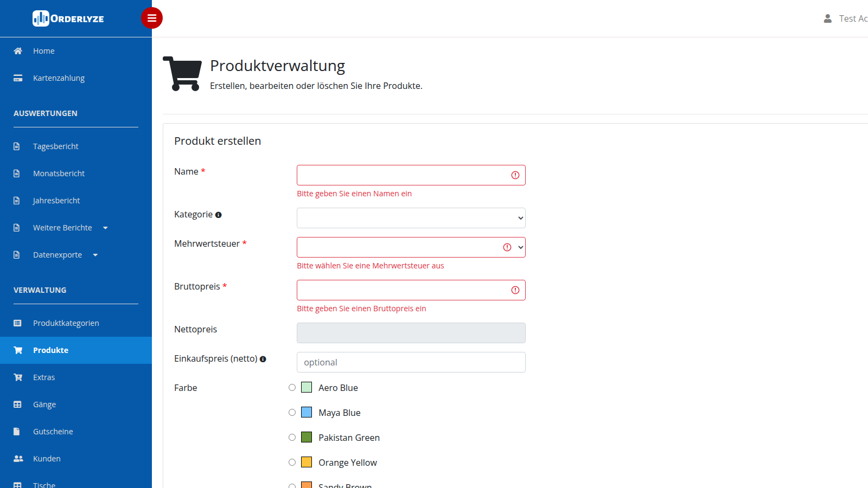
Task: Open the Kategorie dropdown
Action: pos(411,218)
